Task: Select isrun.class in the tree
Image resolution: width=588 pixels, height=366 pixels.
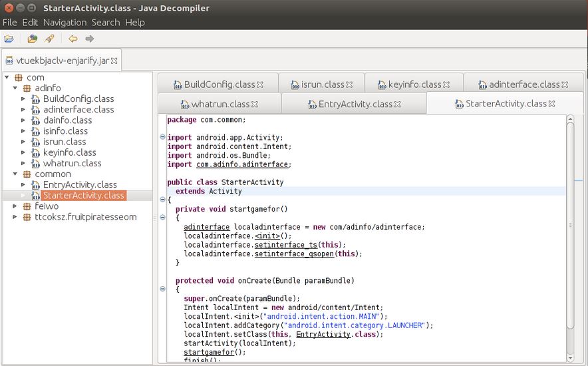Action: click(x=65, y=142)
